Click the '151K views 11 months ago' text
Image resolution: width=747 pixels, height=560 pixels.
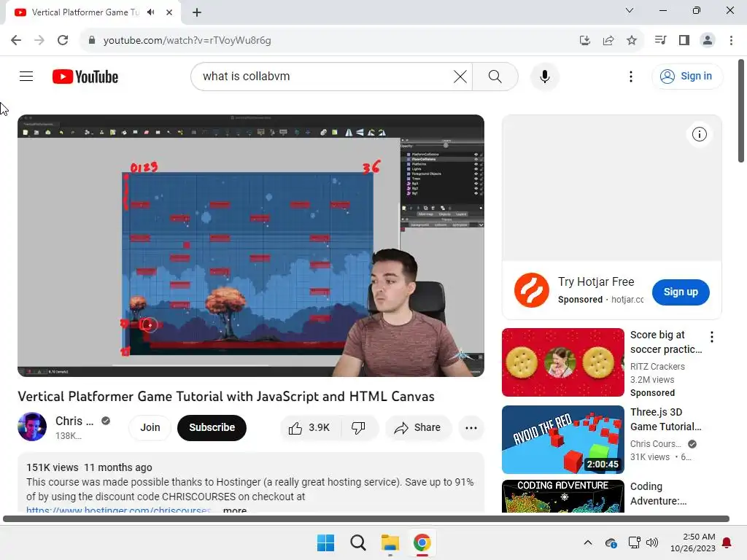tap(89, 467)
